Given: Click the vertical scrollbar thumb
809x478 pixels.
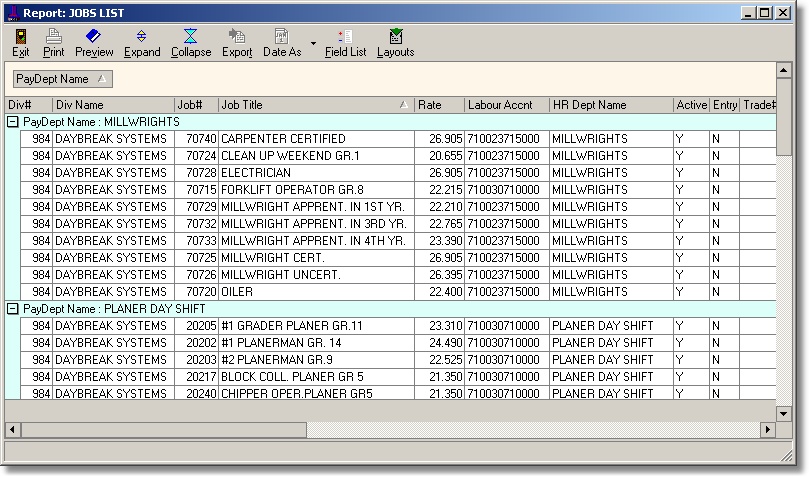Looking at the screenshot, I should point(784,117).
